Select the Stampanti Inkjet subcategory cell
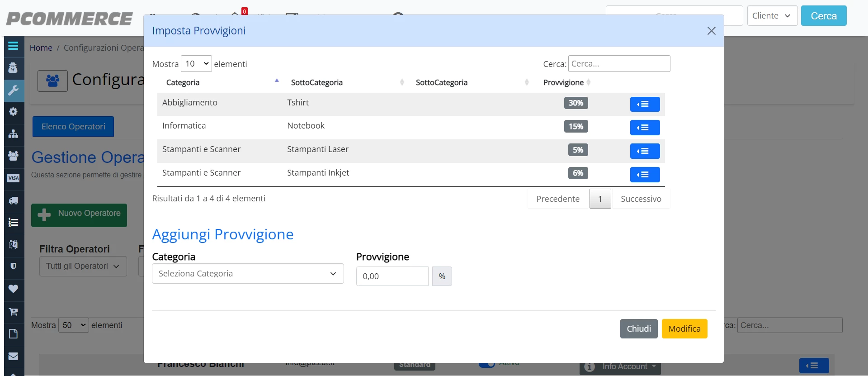The image size is (868, 376). click(x=318, y=173)
